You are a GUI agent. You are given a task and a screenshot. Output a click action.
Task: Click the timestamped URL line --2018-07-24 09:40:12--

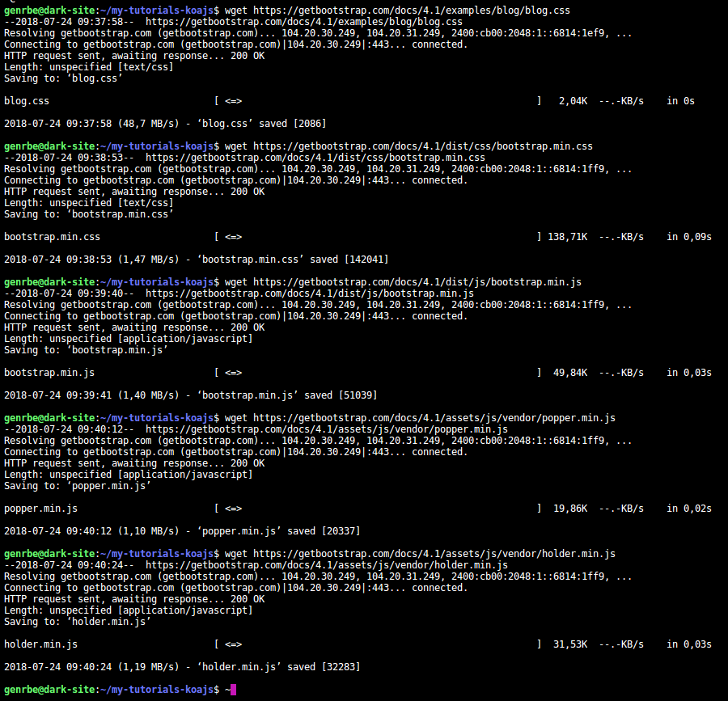256,429
